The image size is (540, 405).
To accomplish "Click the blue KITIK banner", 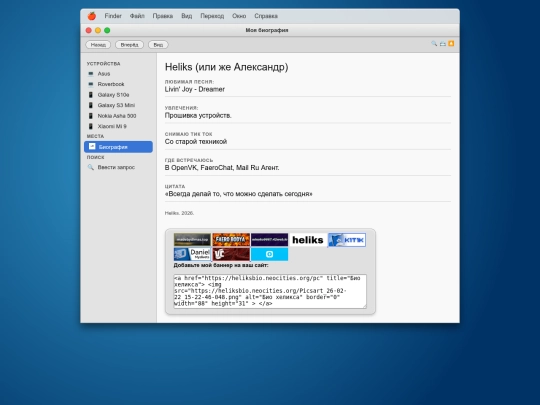I will 347,240.
